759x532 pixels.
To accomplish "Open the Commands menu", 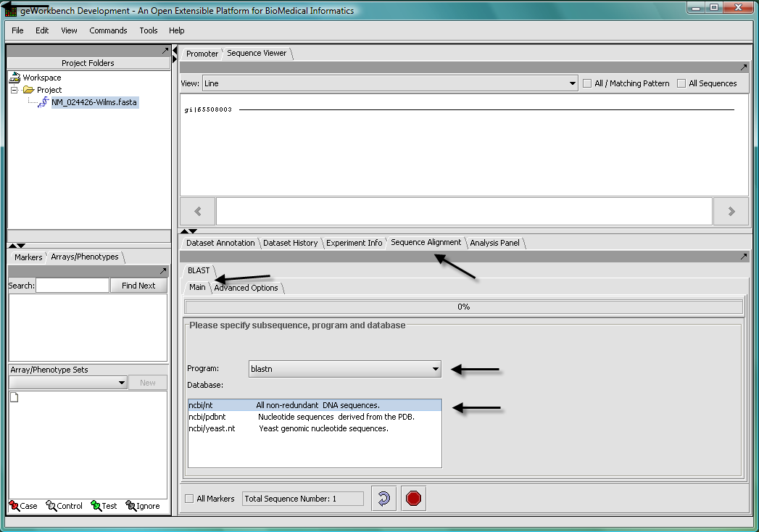I will 108,30.
